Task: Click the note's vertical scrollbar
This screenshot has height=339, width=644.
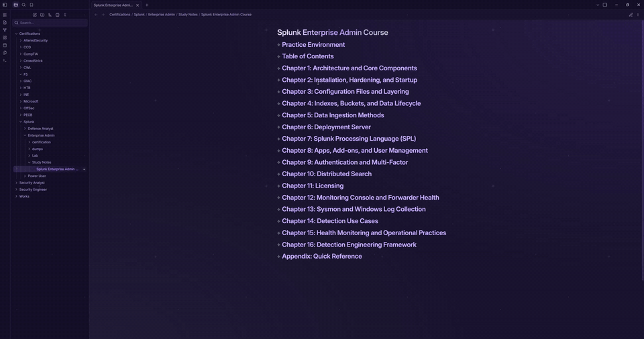Action: [x=642, y=150]
